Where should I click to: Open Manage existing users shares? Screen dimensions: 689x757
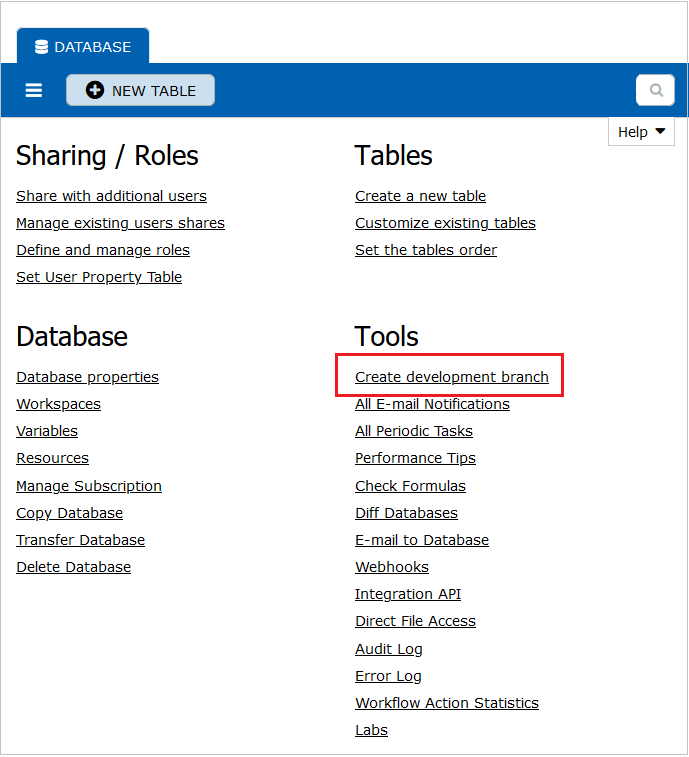[x=120, y=223]
